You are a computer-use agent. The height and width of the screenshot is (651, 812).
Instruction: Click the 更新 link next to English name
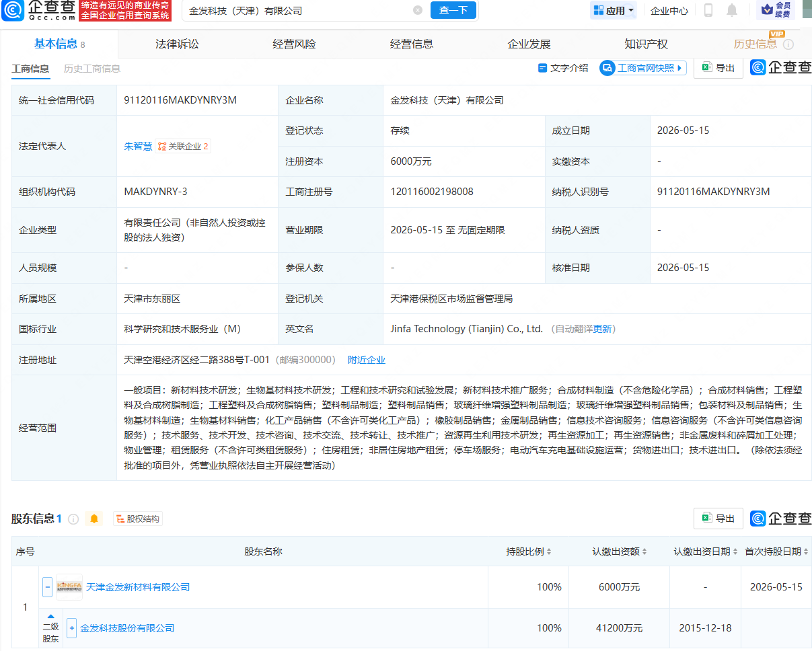pyautogui.click(x=602, y=329)
